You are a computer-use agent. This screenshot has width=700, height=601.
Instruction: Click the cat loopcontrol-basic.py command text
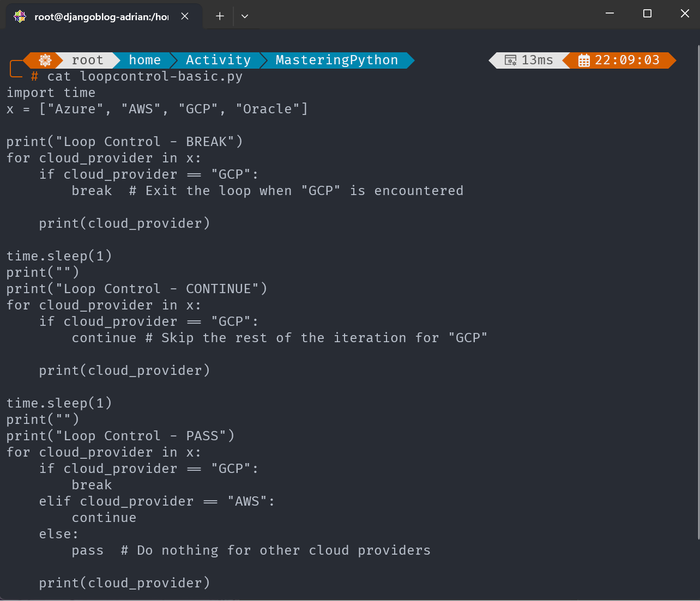145,76
